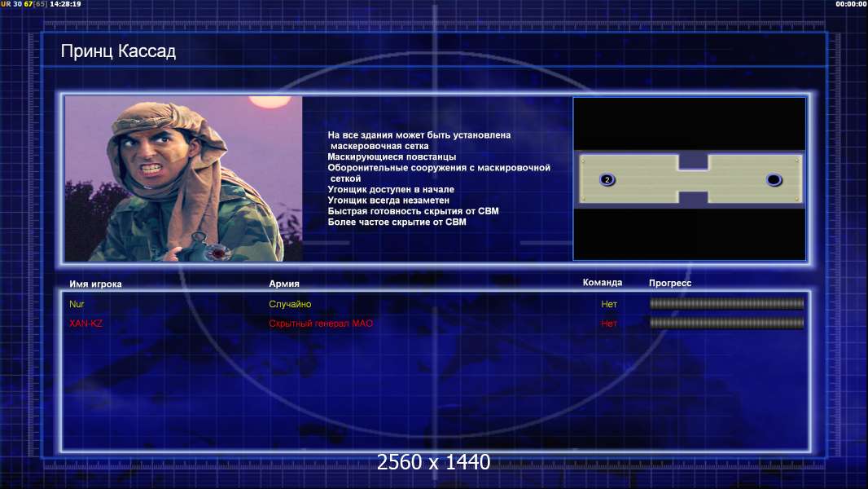Click XAN-KZ's loading progress bar

727,323
